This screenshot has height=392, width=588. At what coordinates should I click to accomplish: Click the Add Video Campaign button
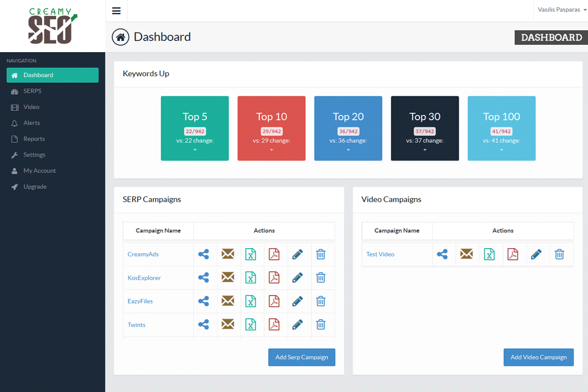[x=539, y=357]
